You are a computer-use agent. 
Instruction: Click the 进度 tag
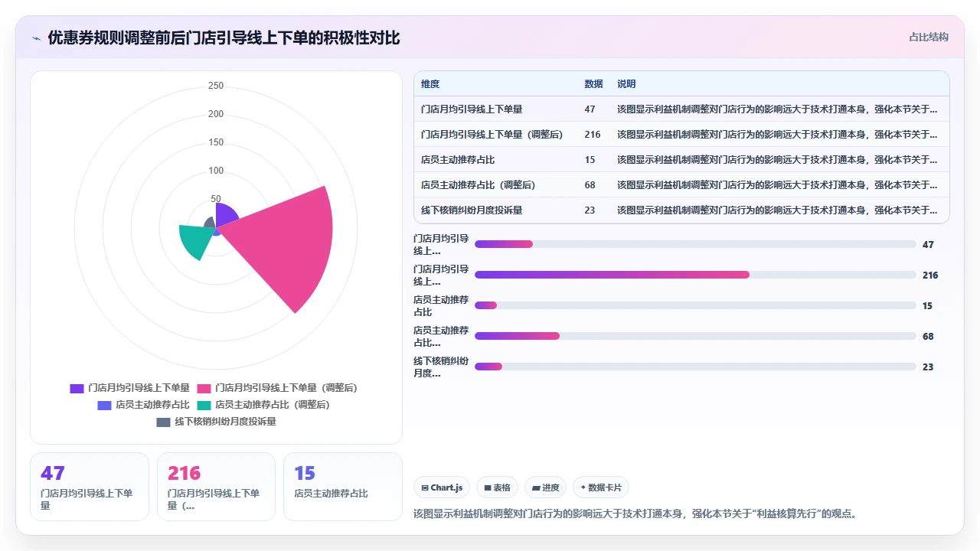pyautogui.click(x=545, y=487)
